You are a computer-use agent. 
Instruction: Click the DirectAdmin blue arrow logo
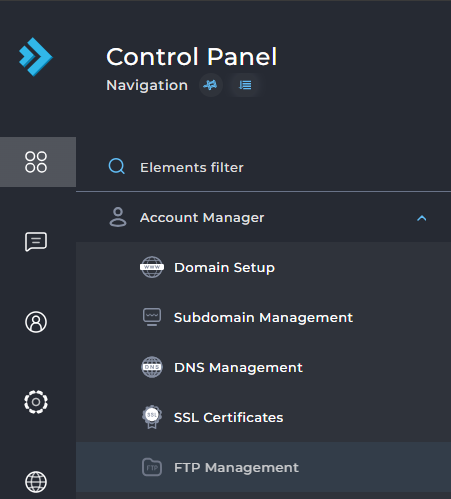pyautogui.click(x=36, y=57)
